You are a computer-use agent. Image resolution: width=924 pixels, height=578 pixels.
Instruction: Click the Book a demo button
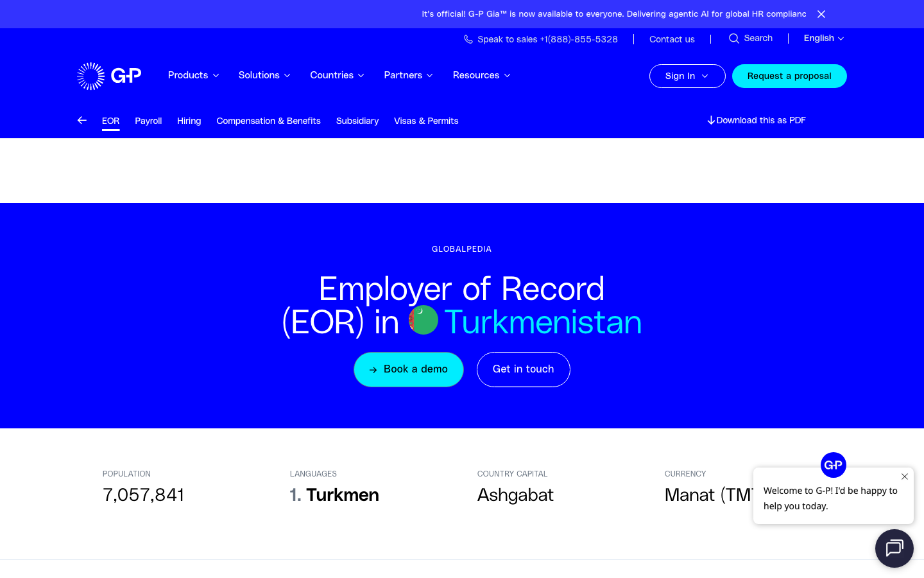pos(409,369)
